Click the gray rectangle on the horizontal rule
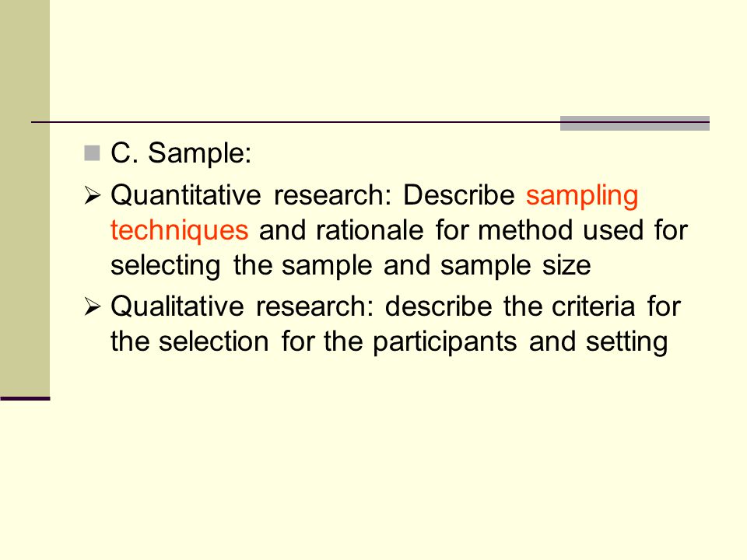 pos(635,123)
